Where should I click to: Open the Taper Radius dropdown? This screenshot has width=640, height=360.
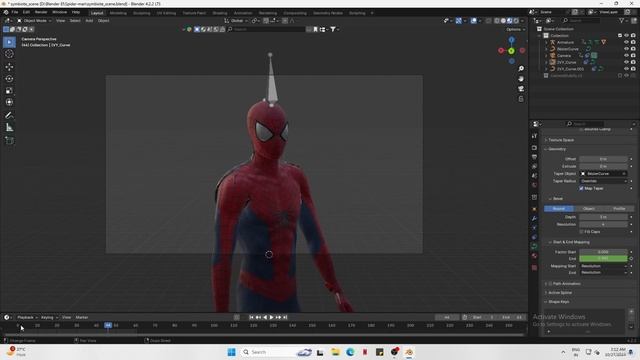[x=603, y=181]
